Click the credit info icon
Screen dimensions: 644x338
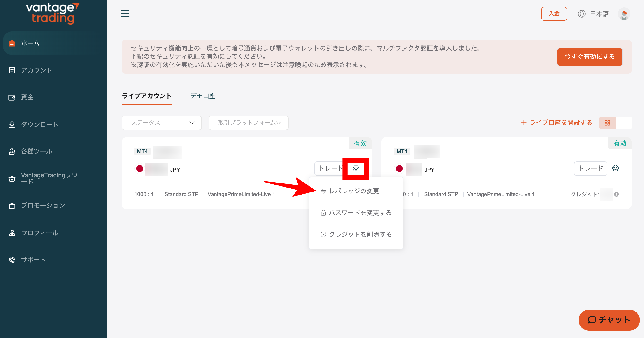coord(616,194)
